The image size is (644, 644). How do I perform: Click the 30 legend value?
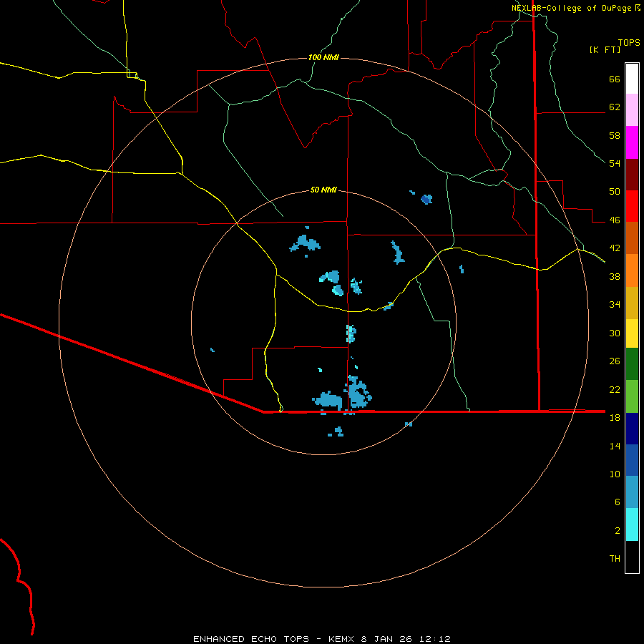615,333
